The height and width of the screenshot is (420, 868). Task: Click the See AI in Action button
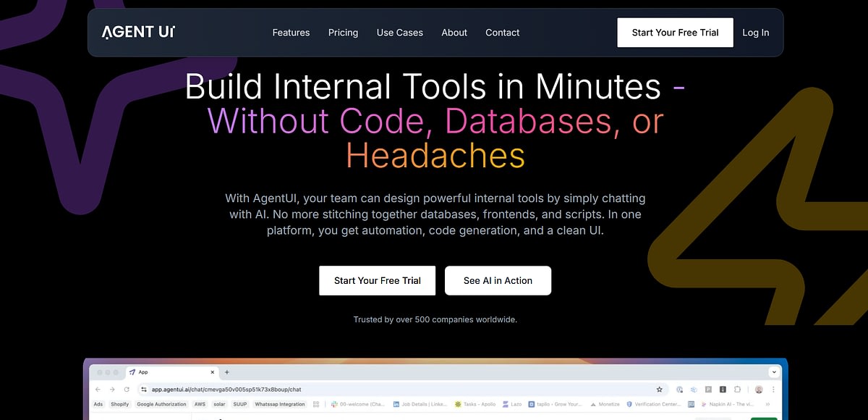[498, 280]
